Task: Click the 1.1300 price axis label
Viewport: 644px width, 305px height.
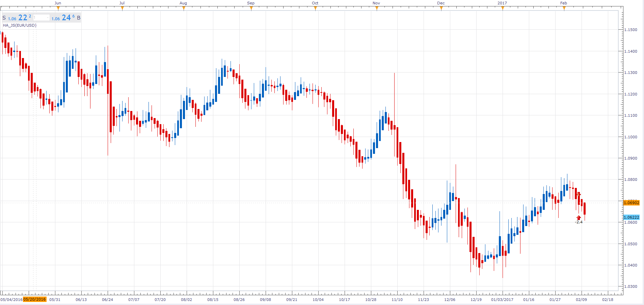Action: (631, 73)
